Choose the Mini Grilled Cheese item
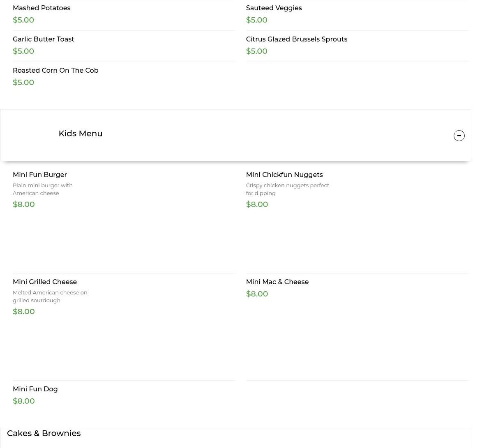This screenshot has height=448, width=489. click(45, 282)
